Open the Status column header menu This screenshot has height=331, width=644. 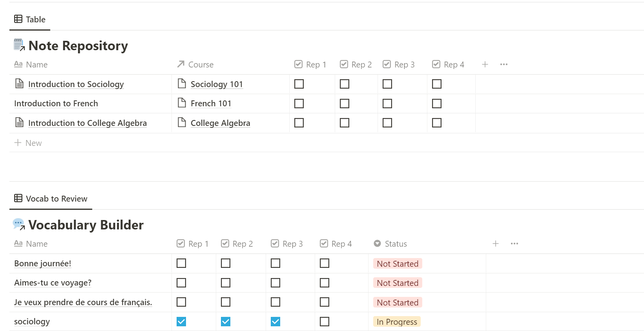391,244
